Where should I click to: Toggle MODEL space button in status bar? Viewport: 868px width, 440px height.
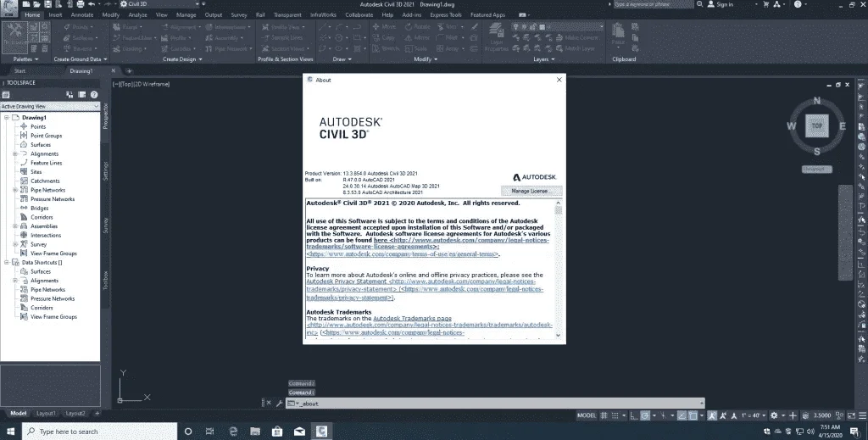587,415
